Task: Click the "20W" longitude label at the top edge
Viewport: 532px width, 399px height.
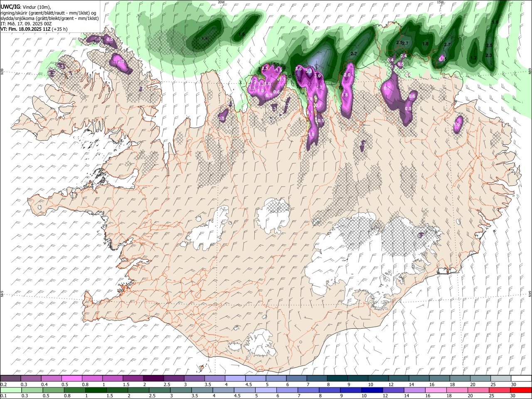Action: pyautogui.click(x=221, y=2)
